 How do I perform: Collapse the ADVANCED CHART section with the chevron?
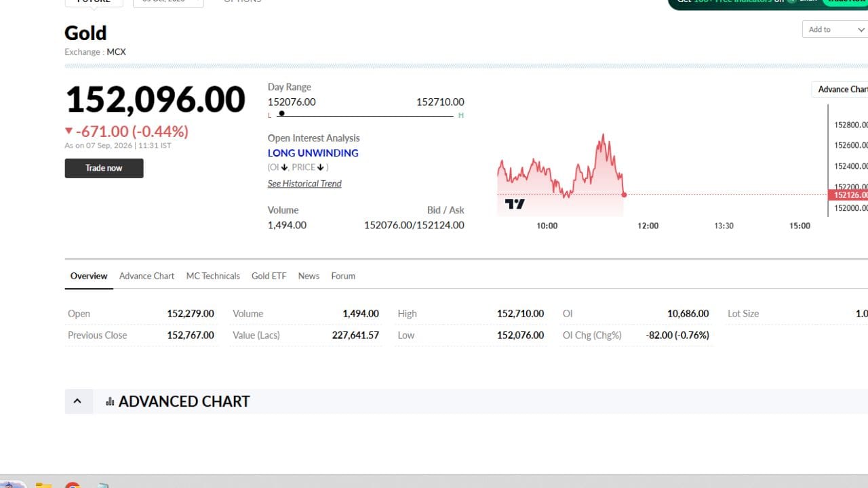pos(77,401)
